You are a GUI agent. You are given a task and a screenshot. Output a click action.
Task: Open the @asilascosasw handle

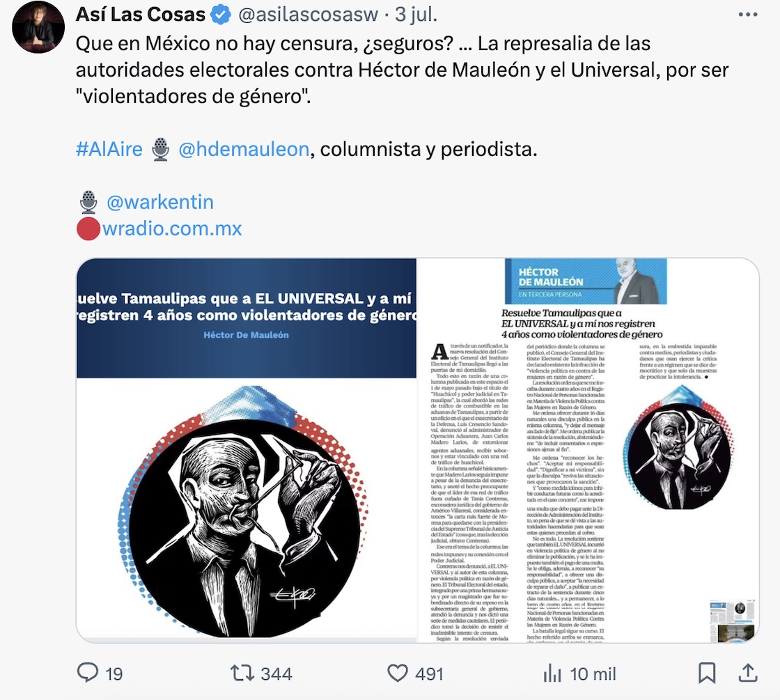[309, 15]
